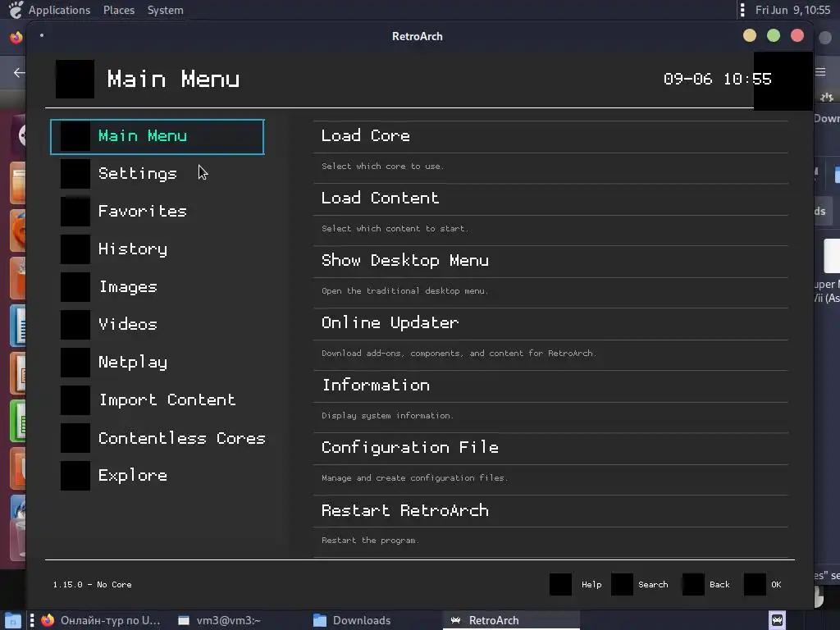Screen dimensions: 840x630
Task: Open Netplay in the sidebar
Action: pos(132,362)
